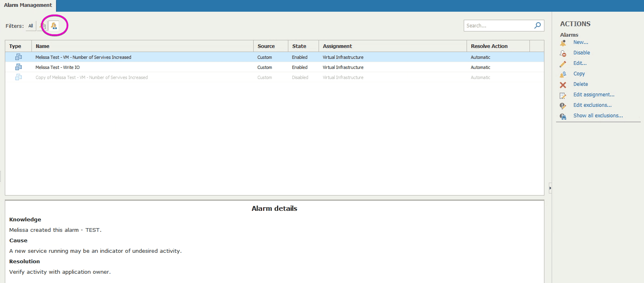Click type icon of Melissa Test - Write IO

point(19,67)
